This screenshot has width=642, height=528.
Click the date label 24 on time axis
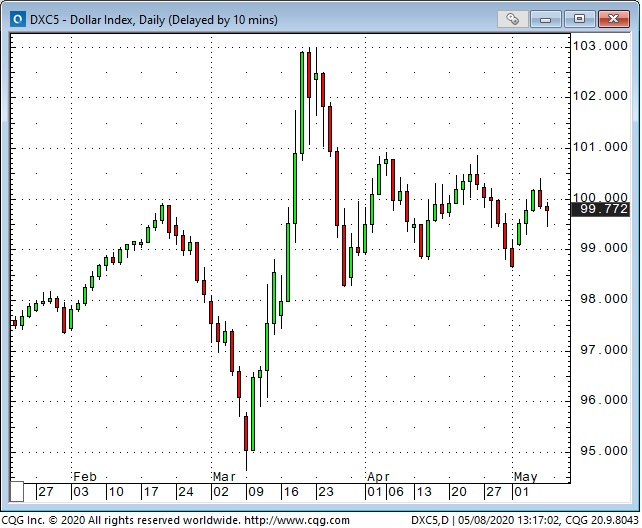click(x=186, y=492)
